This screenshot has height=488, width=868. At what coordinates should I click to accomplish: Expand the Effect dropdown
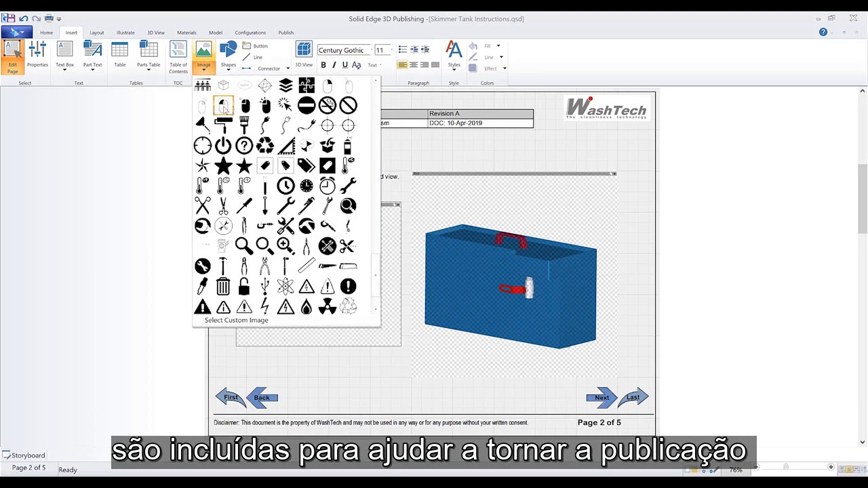(x=505, y=68)
